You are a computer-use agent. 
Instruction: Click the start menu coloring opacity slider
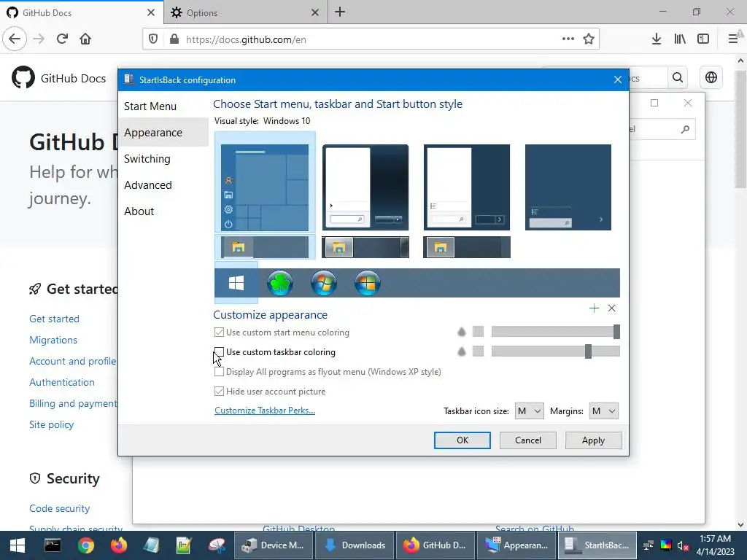(x=555, y=332)
